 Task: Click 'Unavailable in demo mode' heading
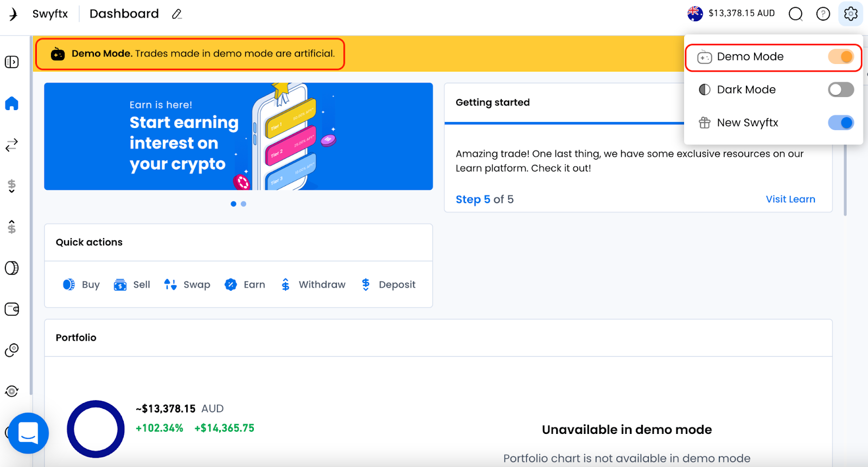pyautogui.click(x=627, y=430)
